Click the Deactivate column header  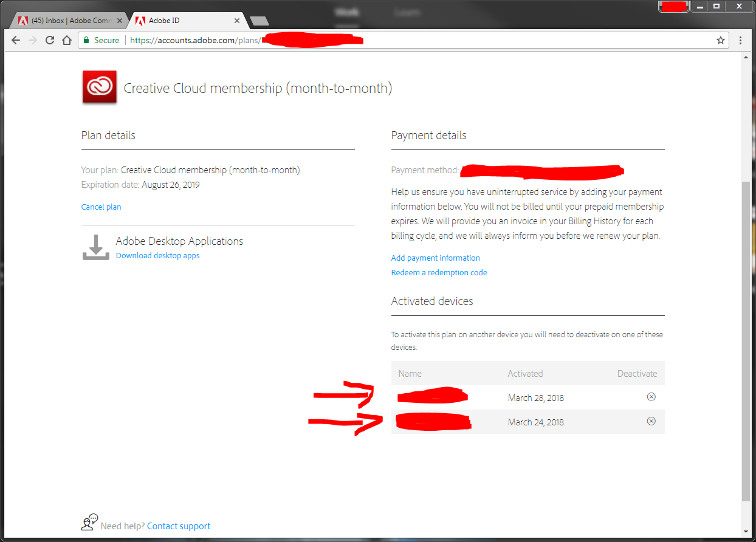pos(637,374)
